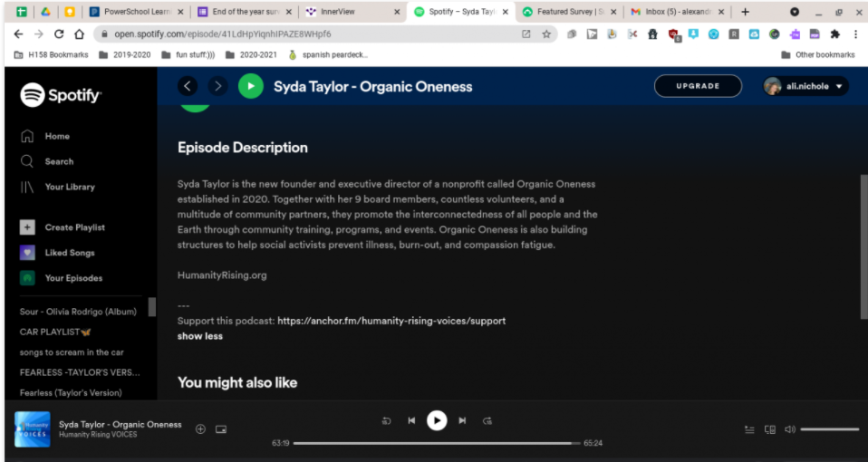The height and width of the screenshot is (462, 868).
Task: Switch to Gmail Inbox (5) tab
Action: (x=678, y=12)
